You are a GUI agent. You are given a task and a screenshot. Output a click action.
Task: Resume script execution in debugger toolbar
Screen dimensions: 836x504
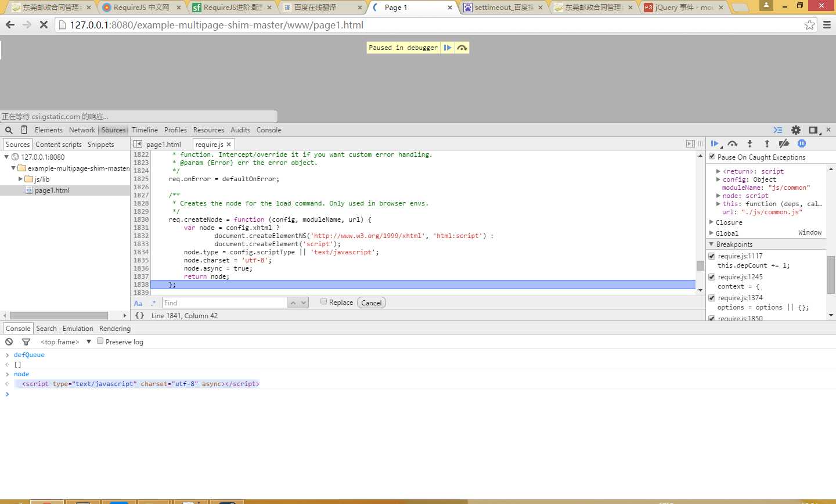click(x=715, y=143)
